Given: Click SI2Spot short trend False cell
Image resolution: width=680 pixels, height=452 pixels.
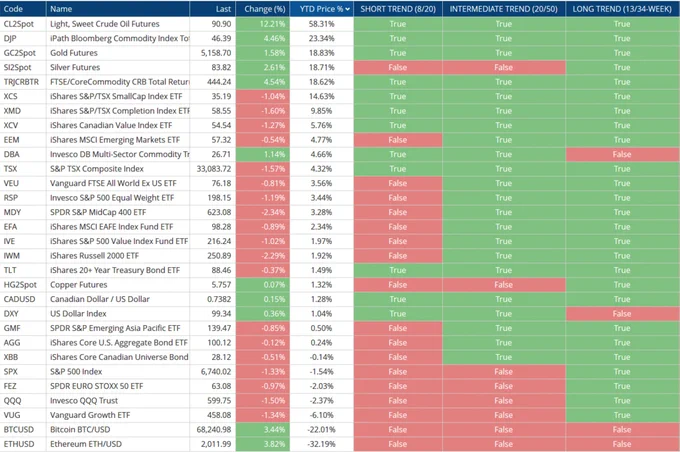Looking at the screenshot, I should pos(398,67).
